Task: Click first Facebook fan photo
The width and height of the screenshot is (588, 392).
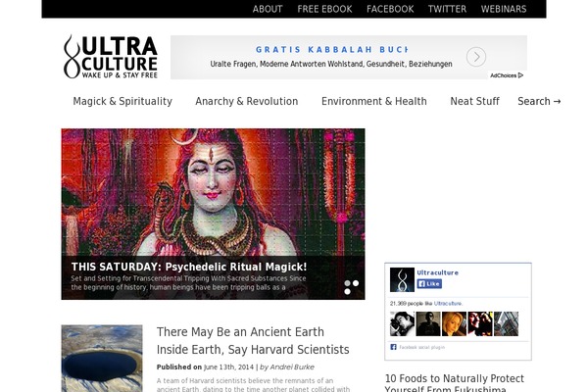Action: (x=402, y=323)
